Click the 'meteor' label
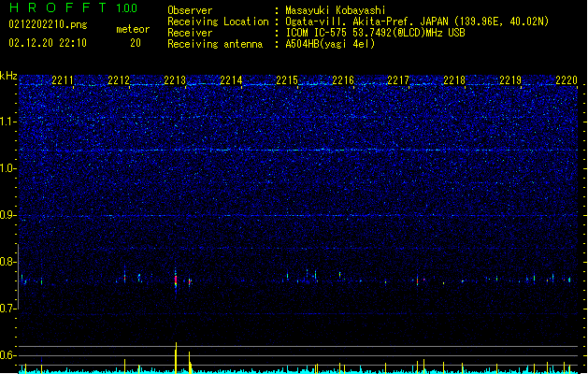The height and width of the screenshot is (374, 588). pos(133,29)
